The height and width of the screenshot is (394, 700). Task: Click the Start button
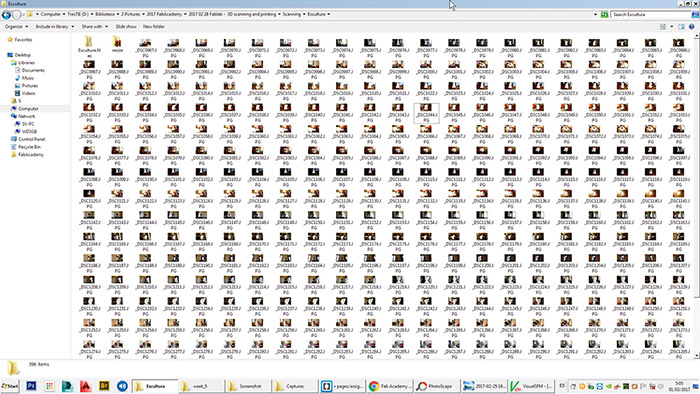pos(10,386)
